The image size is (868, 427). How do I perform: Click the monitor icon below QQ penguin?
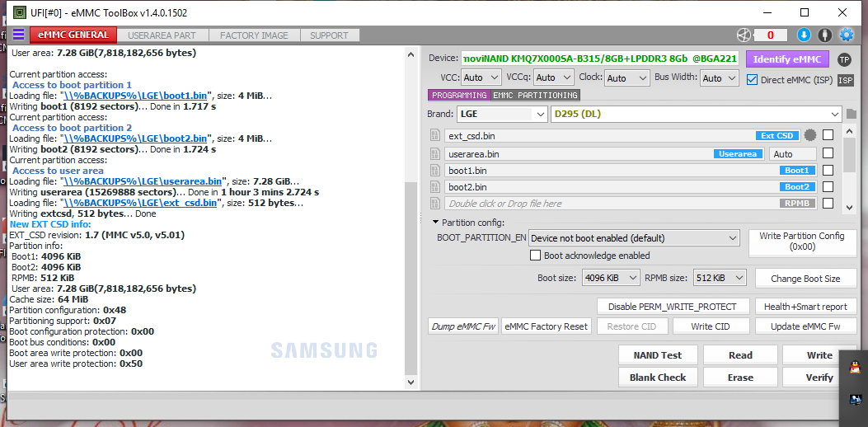coord(856,398)
